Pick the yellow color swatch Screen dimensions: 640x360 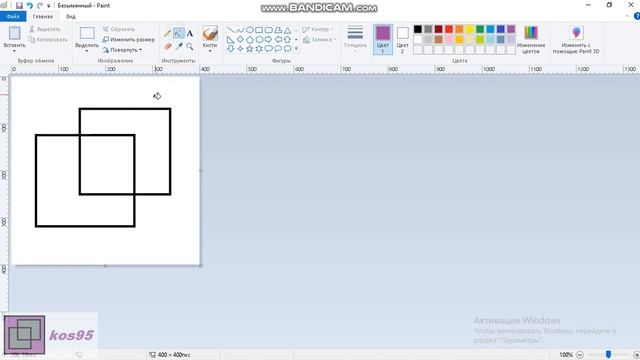pos(469,29)
